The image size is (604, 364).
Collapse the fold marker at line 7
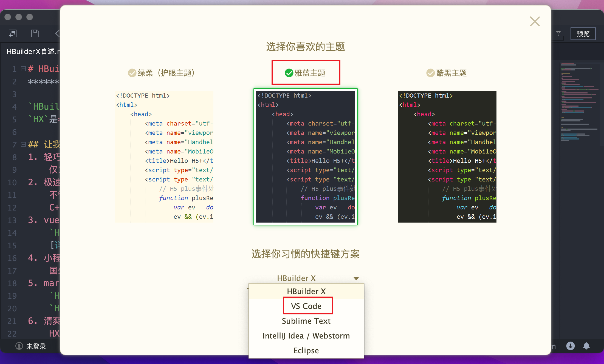(x=23, y=144)
